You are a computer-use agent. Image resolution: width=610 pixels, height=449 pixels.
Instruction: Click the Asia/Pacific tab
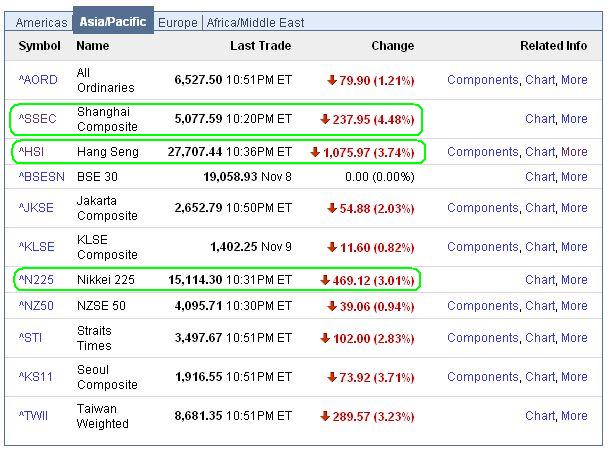tap(113, 22)
